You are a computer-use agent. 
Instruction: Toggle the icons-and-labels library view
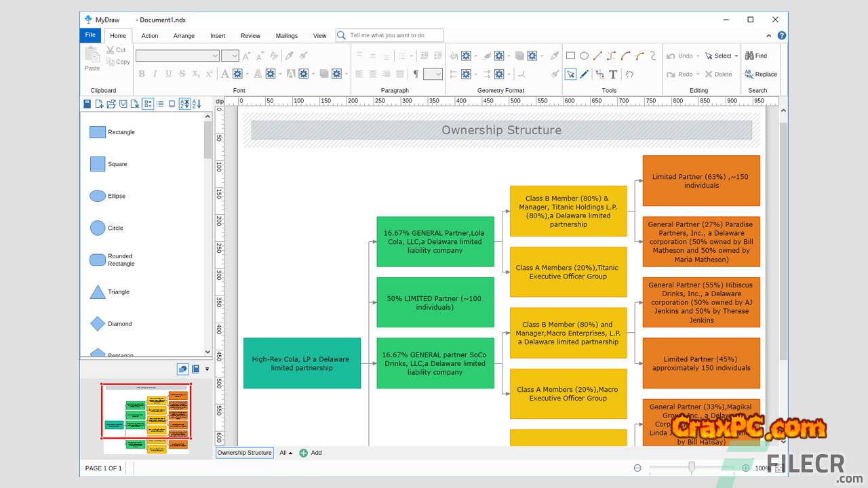point(148,104)
